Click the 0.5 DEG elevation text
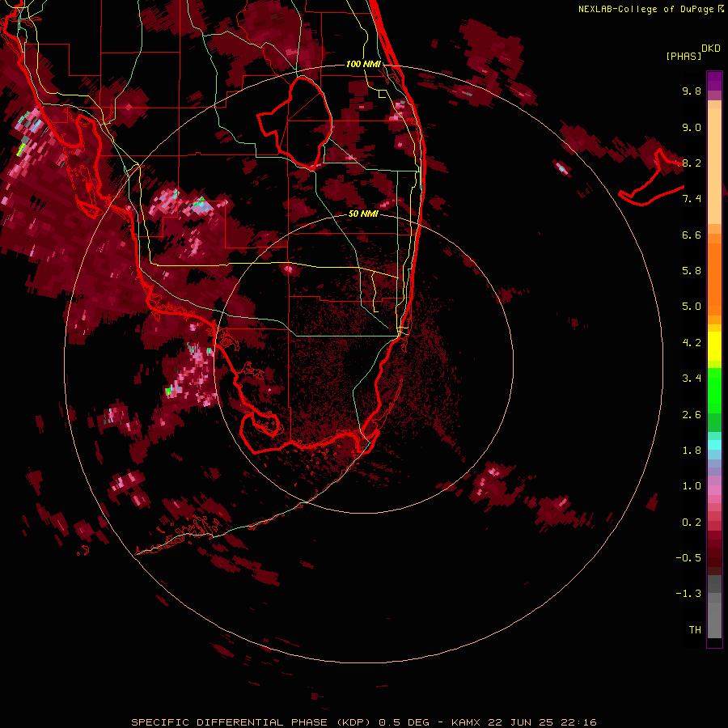 pos(403,722)
